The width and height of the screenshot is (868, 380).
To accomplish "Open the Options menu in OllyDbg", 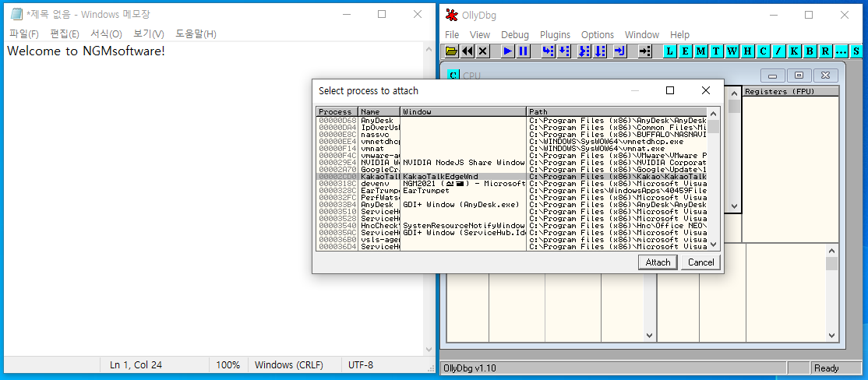I will [x=598, y=35].
